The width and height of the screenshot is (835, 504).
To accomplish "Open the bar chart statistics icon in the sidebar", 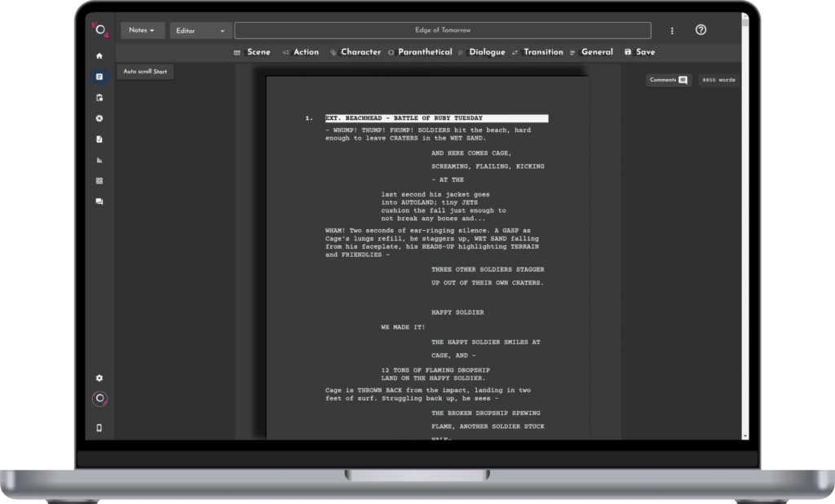I will [99, 160].
